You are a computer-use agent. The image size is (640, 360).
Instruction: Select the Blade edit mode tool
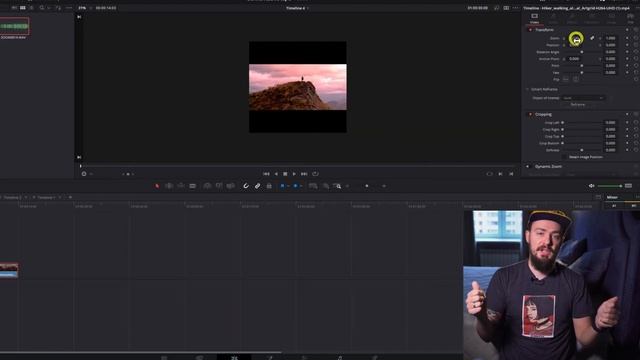pos(192,186)
